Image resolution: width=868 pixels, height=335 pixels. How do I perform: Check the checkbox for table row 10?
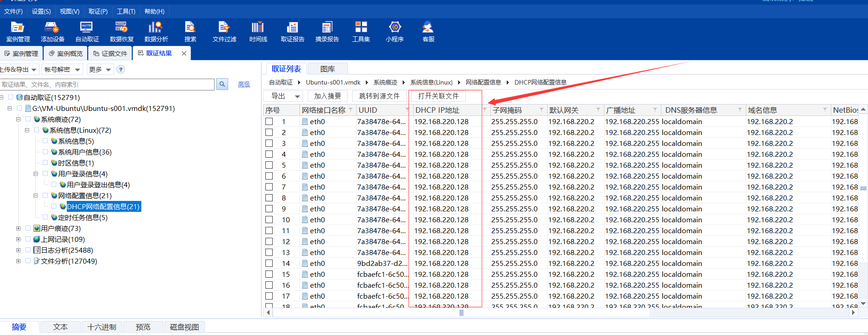point(269,220)
